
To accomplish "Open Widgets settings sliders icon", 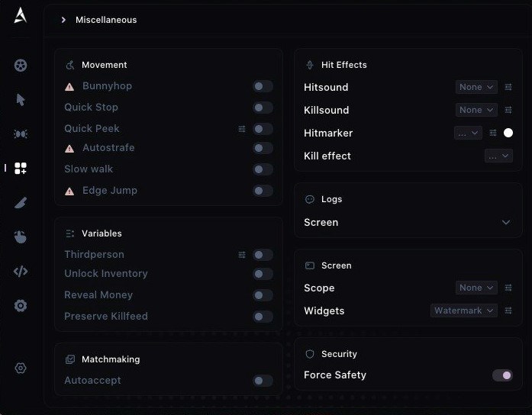I will pos(508,310).
